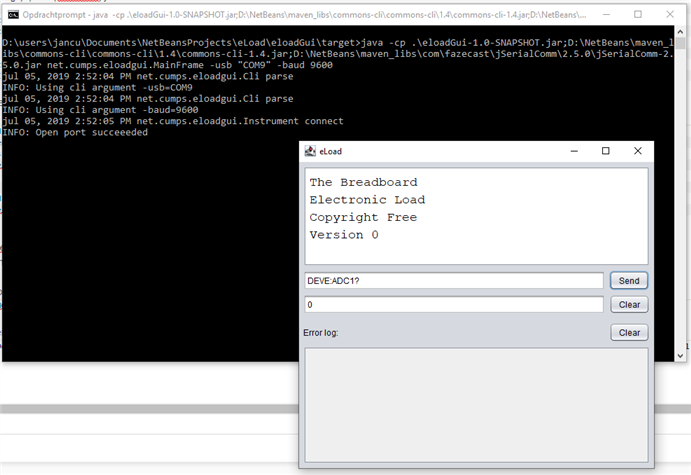Image resolution: width=691 pixels, height=475 pixels.
Task: Maximize the eLoad window
Action: click(x=606, y=151)
